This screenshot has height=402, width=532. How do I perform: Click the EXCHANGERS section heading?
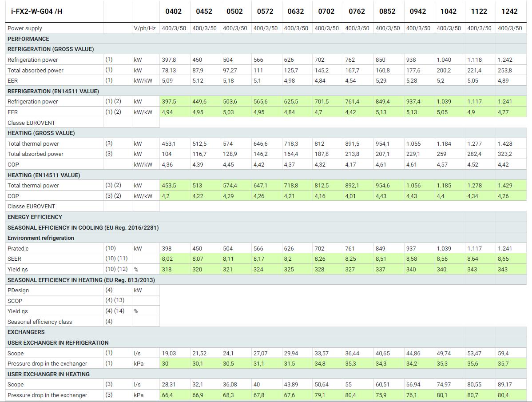pos(26,332)
